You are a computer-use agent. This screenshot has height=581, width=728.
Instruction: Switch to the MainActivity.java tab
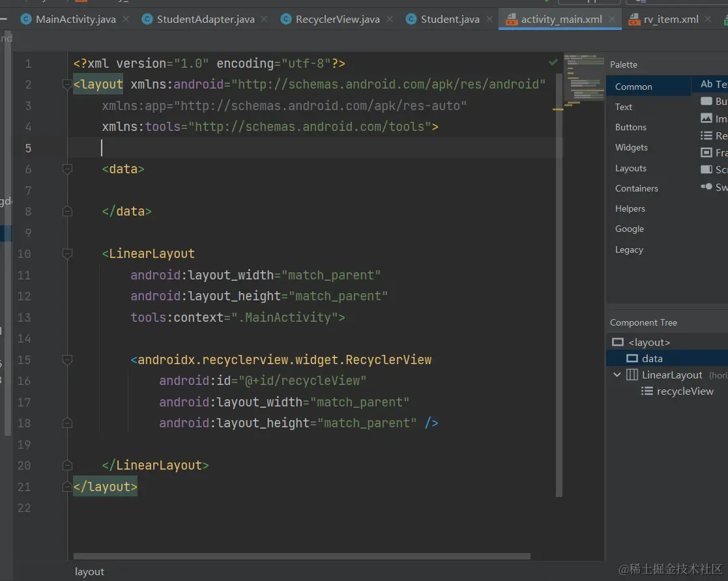[75, 20]
